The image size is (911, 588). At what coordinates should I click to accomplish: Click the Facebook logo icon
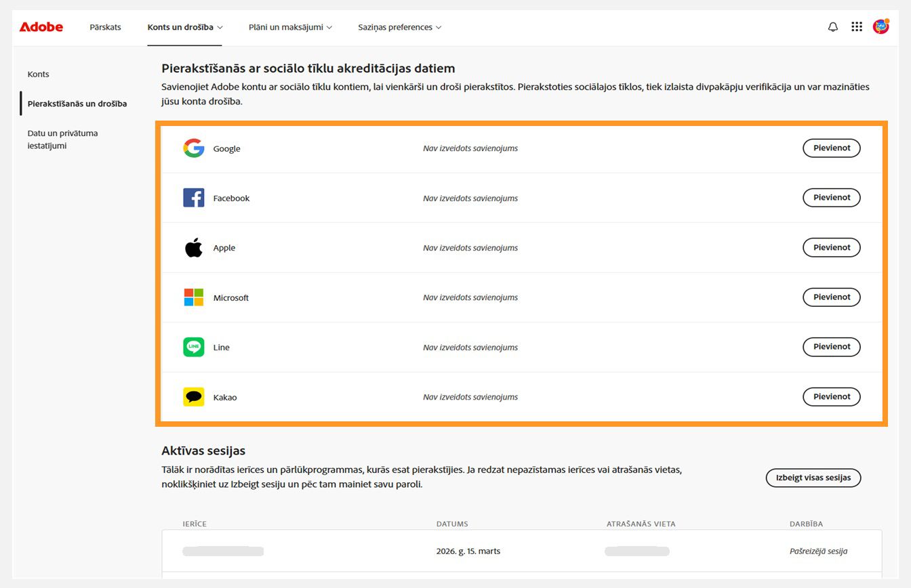click(194, 198)
